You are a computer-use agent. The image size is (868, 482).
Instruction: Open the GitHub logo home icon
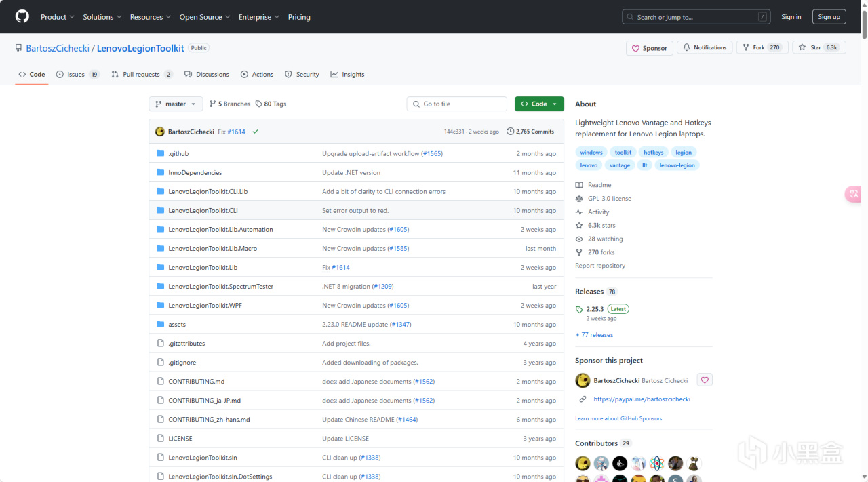pyautogui.click(x=22, y=16)
